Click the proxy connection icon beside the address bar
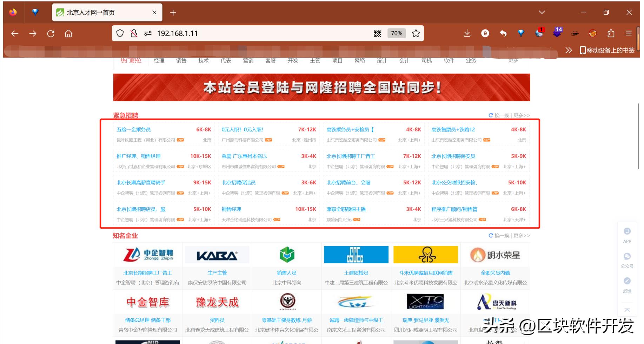644x344 pixels. click(147, 33)
